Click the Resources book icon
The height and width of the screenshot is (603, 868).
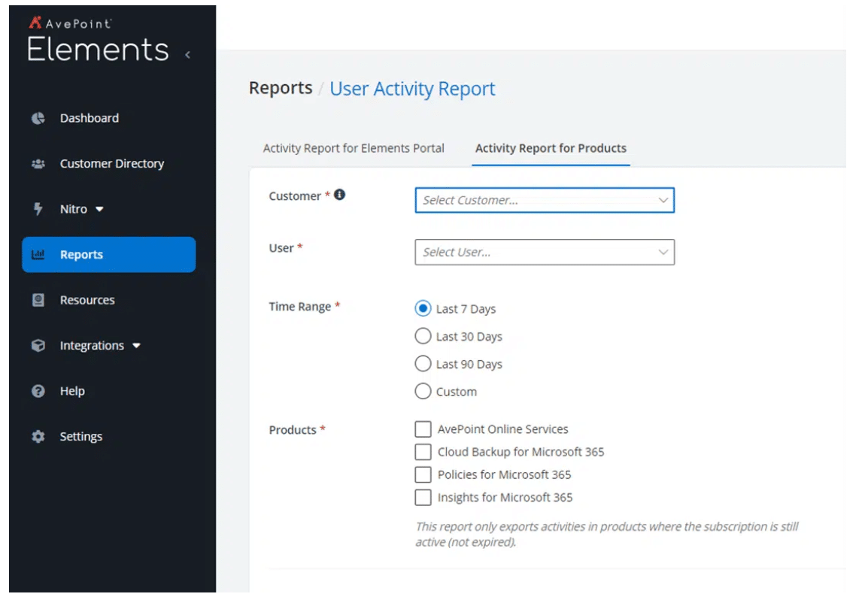(38, 300)
